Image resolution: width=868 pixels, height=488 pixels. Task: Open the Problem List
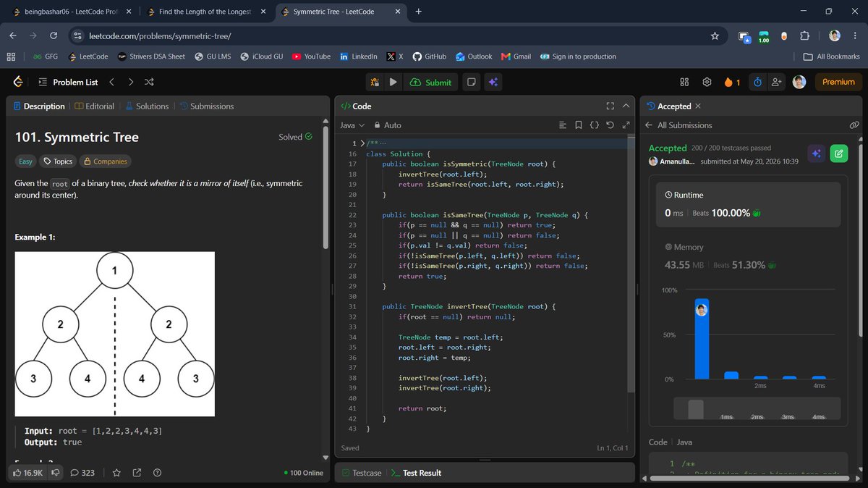68,83
